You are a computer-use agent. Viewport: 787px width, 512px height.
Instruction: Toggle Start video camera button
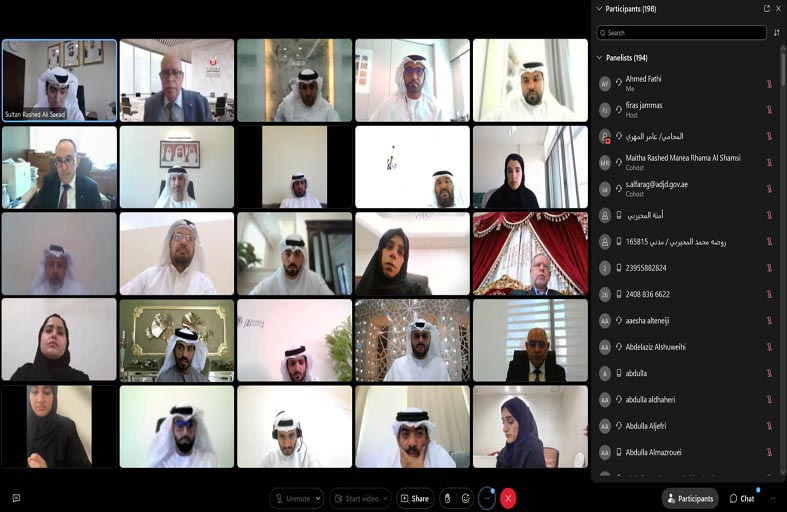coord(354,498)
